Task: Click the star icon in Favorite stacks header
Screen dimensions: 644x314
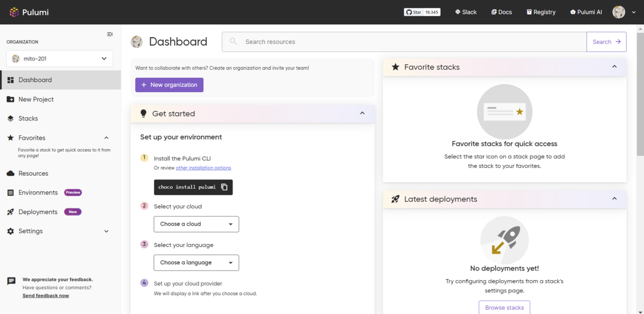Action: pos(396,67)
